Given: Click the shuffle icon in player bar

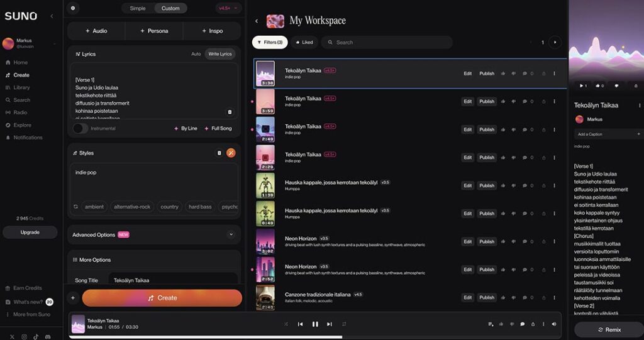Looking at the screenshot, I should (x=286, y=324).
